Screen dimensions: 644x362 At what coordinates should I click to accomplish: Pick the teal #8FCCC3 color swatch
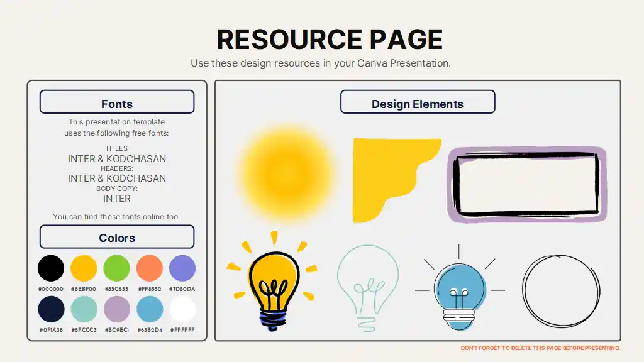tap(84, 309)
